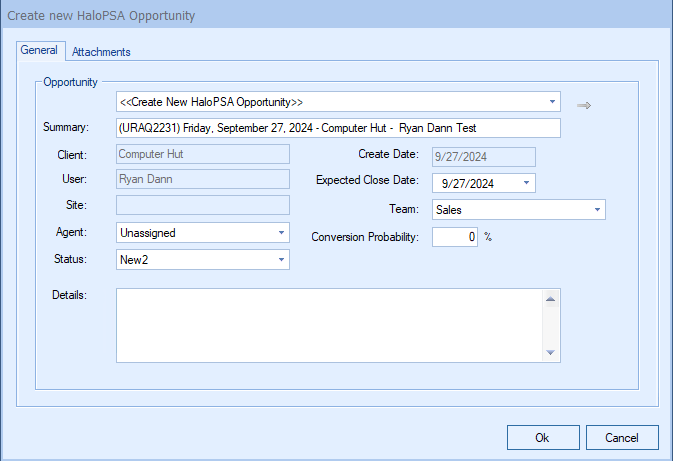Click the disabled Client field Computer Hut
The image size is (673, 461).
tap(203, 154)
